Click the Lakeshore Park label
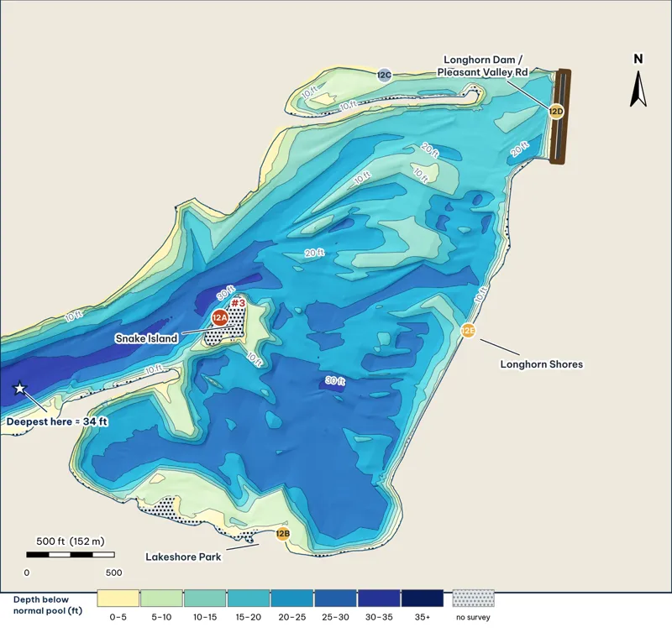 pos(183,557)
